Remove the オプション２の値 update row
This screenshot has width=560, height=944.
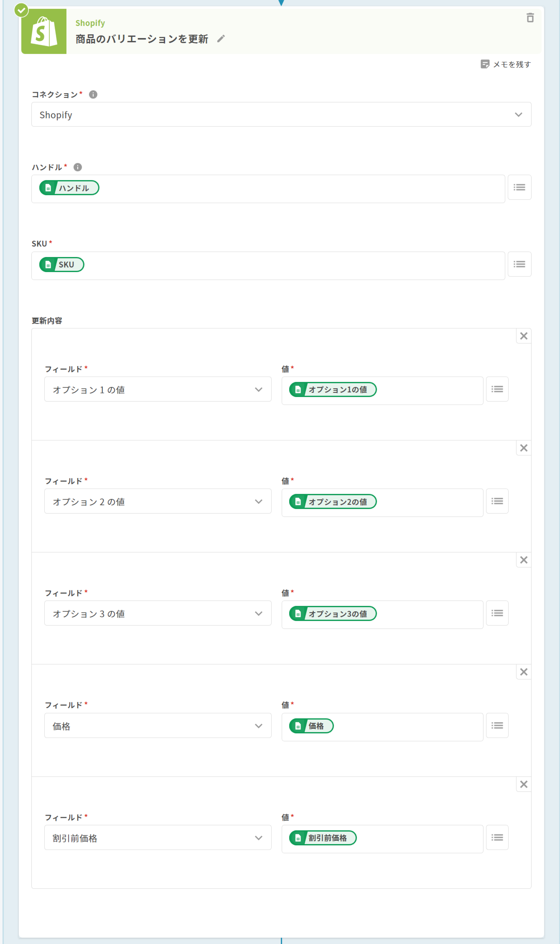pyautogui.click(x=523, y=448)
